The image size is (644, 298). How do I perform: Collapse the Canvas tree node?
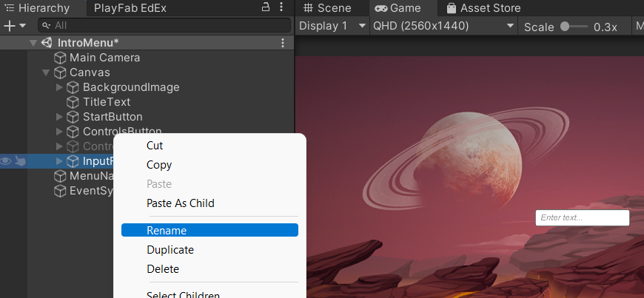point(46,72)
